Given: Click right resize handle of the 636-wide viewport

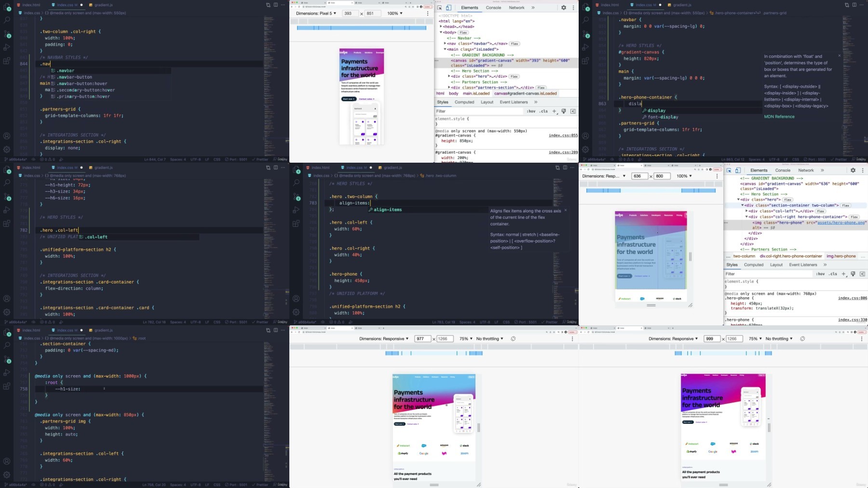Looking at the screenshot, I should [x=690, y=257].
